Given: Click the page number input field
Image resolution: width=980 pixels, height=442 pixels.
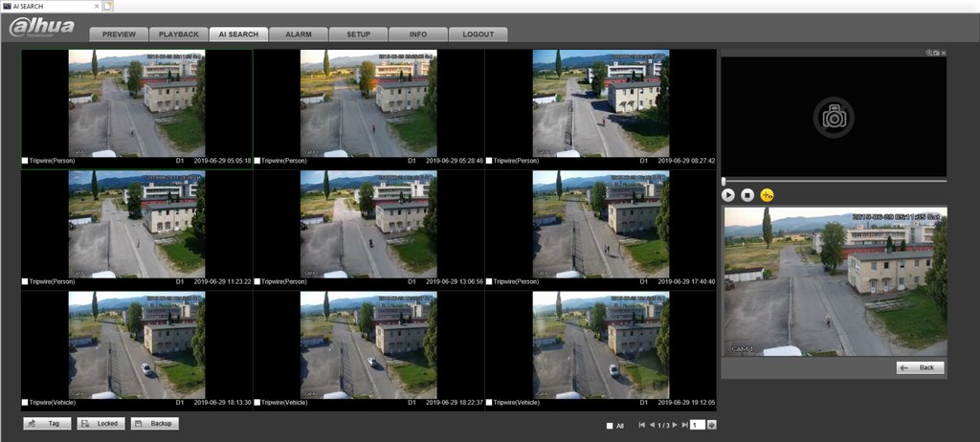Looking at the screenshot, I should (697, 425).
